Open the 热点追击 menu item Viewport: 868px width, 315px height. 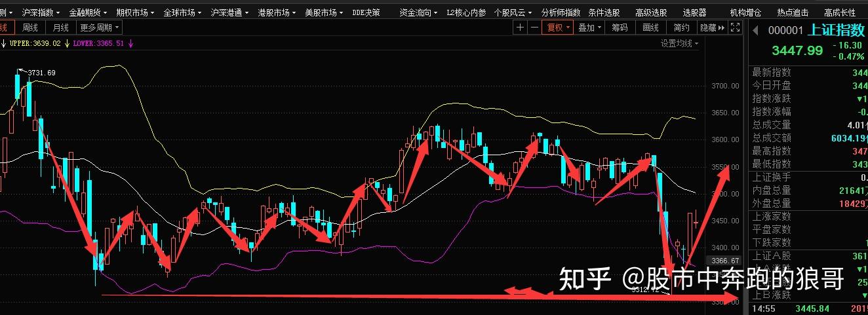point(793,12)
